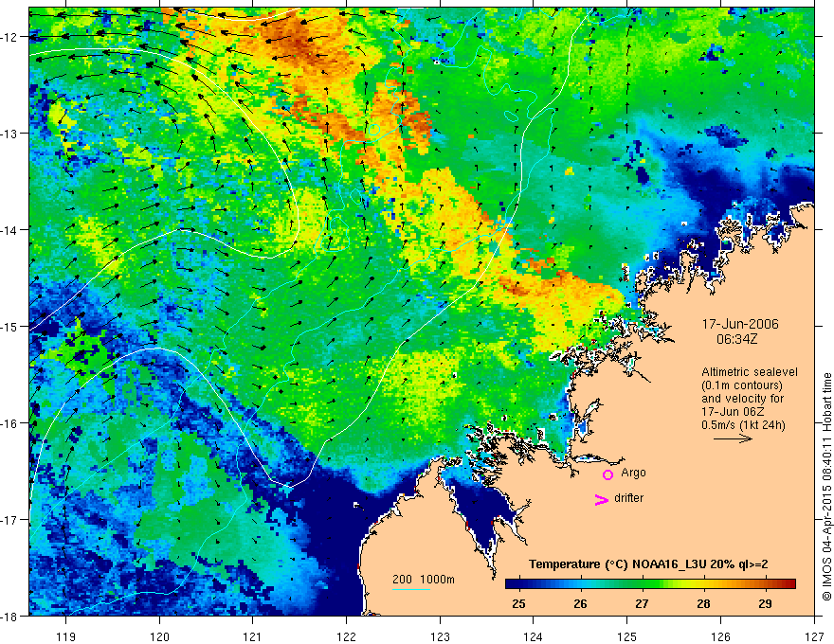Click the '28' color bar tick label

pos(703,603)
